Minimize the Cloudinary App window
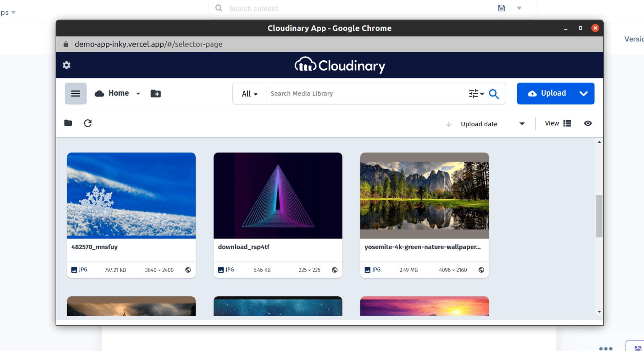Viewport: 644px width, 351px height. point(565,28)
